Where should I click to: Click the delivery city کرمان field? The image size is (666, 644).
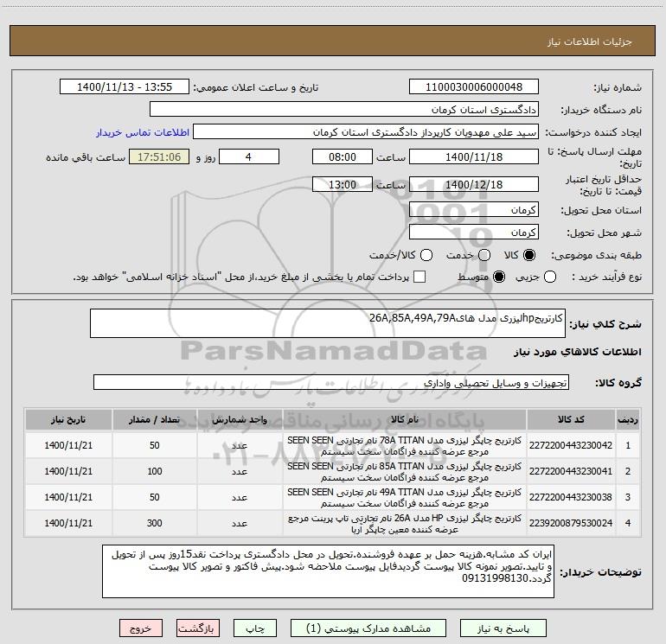pyautogui.click(x=474, y=233)
